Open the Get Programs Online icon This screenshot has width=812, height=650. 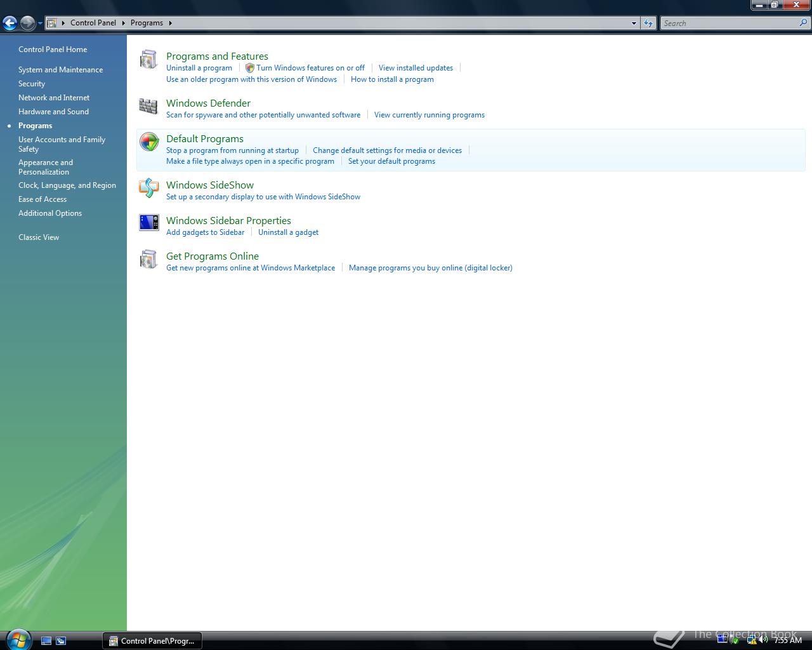coord(148,259)
